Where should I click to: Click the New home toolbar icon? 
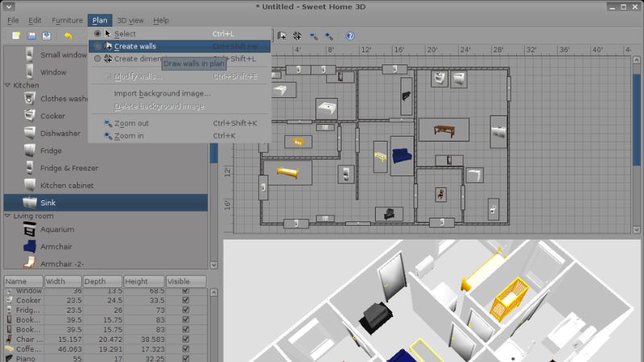coord(16,36)
